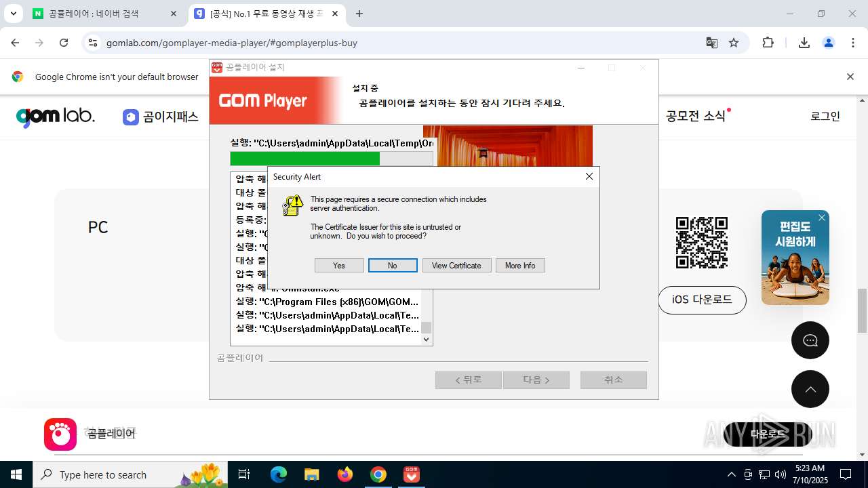Open Chrome extensions puzzle icon

click(x=768, y=43)
